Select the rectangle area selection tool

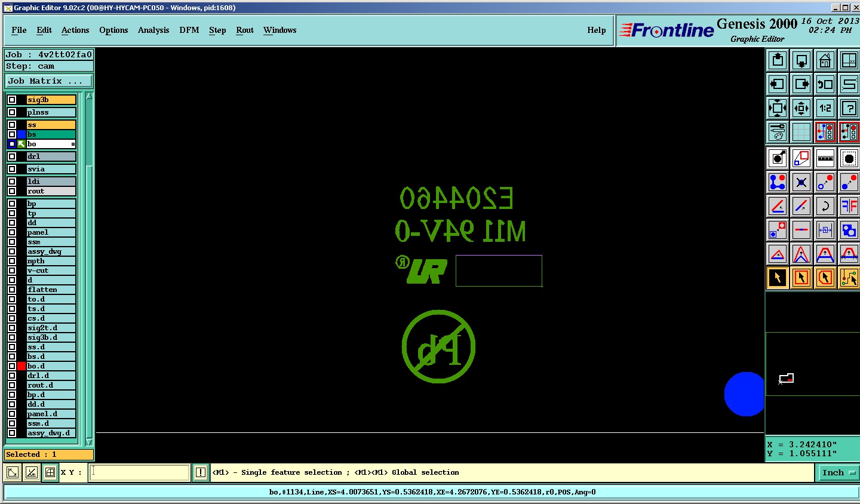point(801,278)
